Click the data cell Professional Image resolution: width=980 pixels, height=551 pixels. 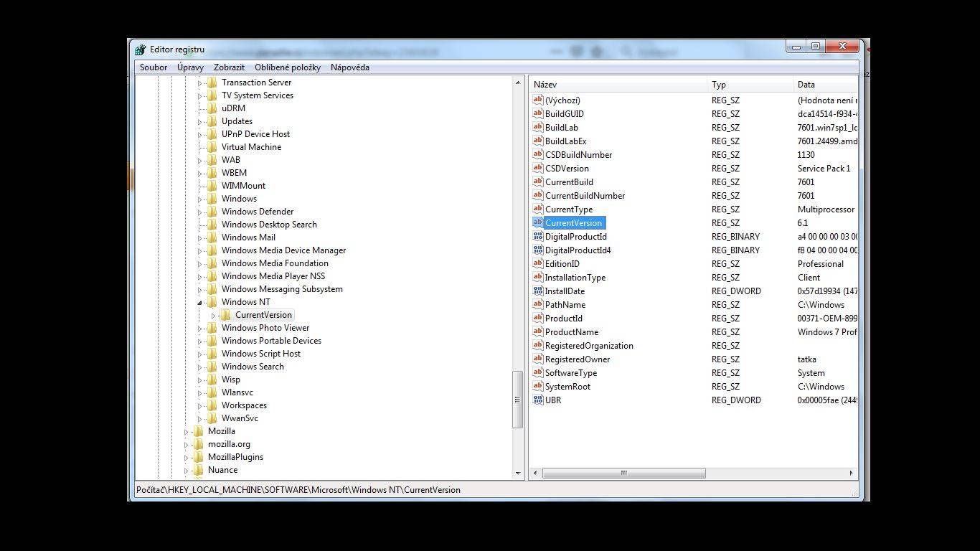820,263
